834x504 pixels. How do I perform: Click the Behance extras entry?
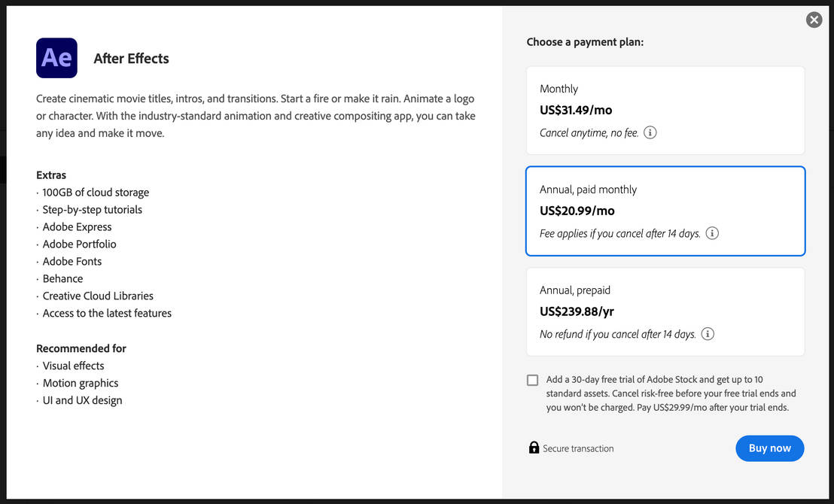coord(62,278)
